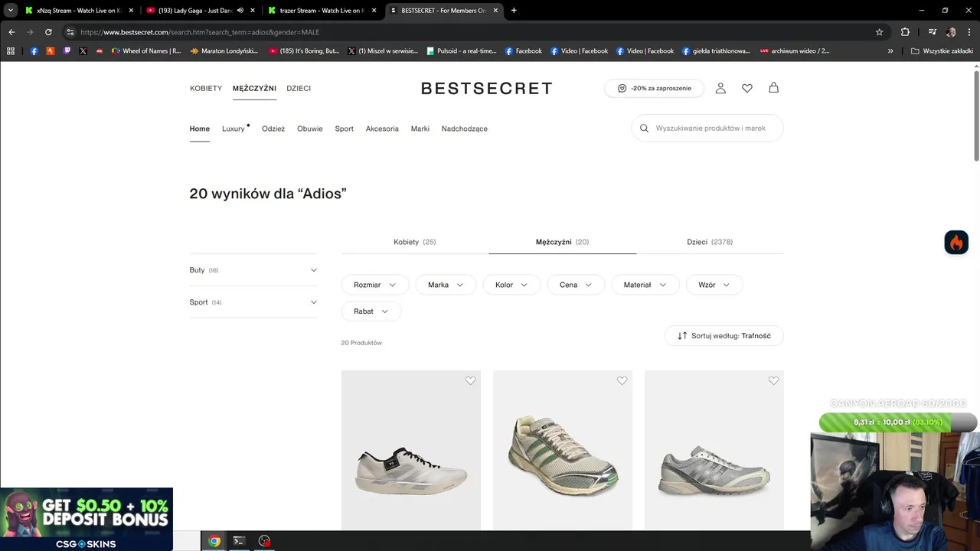The height and width of the screenshot is (551, 980).
Task: Click the orange flame widget icon
Action: pyautogui.click(x=956, y=243)
